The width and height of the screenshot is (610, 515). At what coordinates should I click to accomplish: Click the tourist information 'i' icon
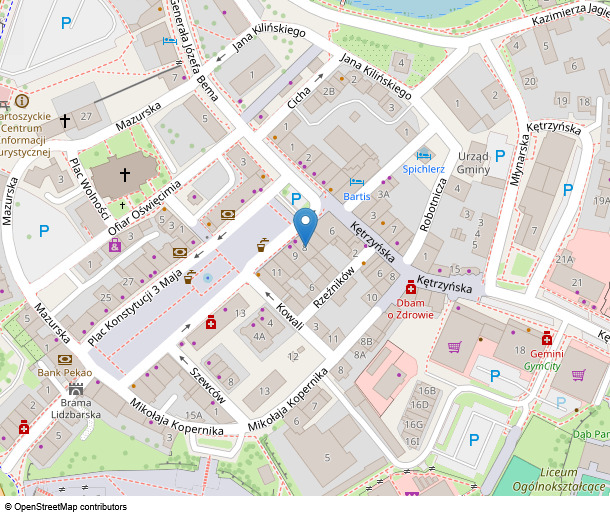click(x=22, y=101)
